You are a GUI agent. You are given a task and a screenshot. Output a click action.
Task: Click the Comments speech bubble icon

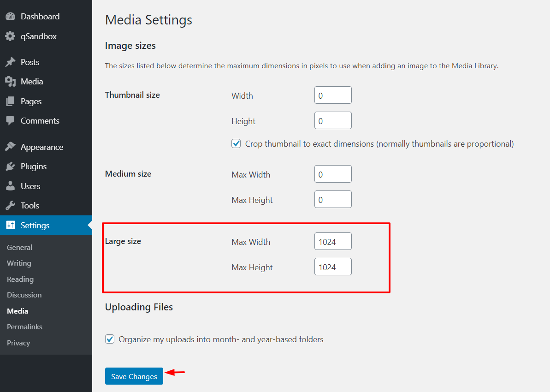pos(11,121)
